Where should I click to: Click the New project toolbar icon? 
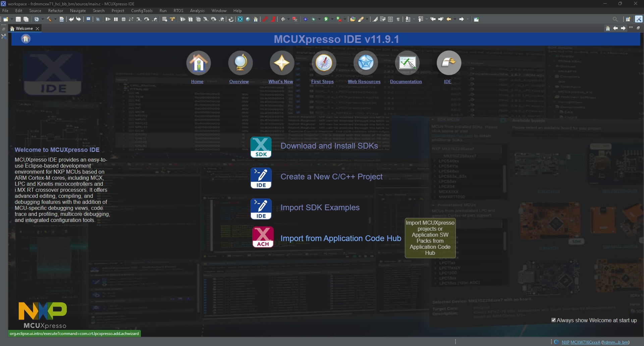pyautogui.click(x=6, y=19)
